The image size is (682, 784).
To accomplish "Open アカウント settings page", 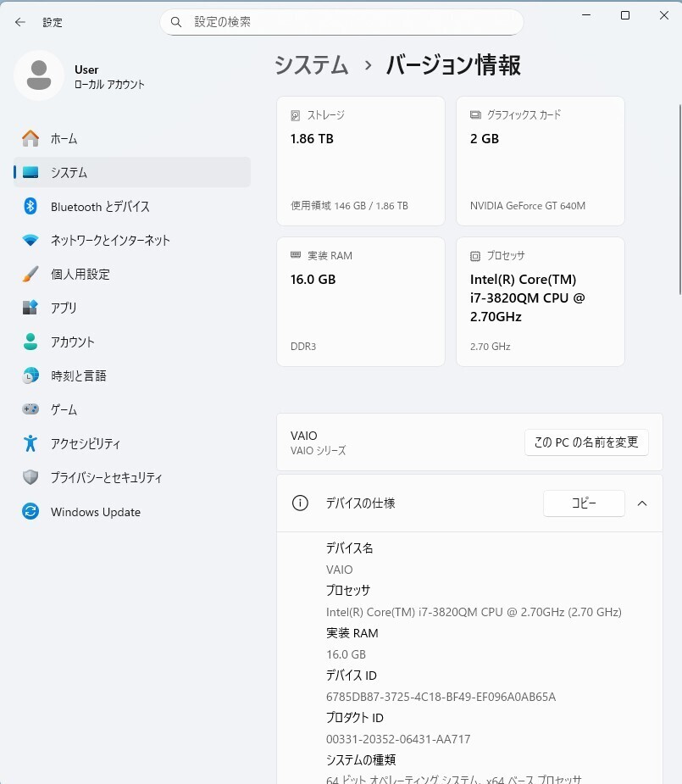I will click(132, 342).
